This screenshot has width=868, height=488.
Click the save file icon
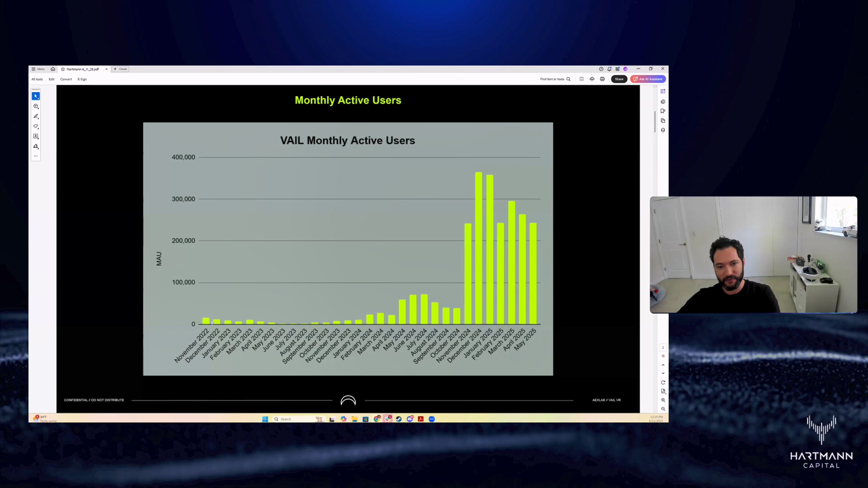coord(581,79)
